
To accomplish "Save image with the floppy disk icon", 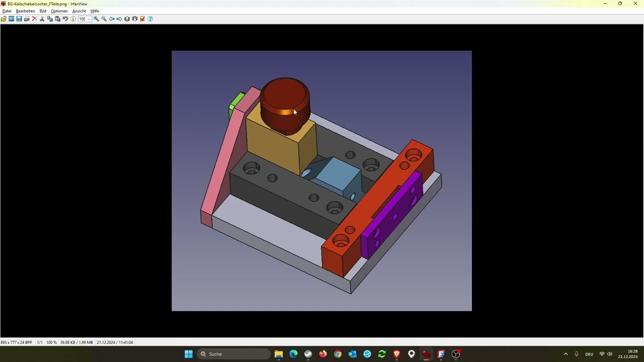I will (19, 19).
